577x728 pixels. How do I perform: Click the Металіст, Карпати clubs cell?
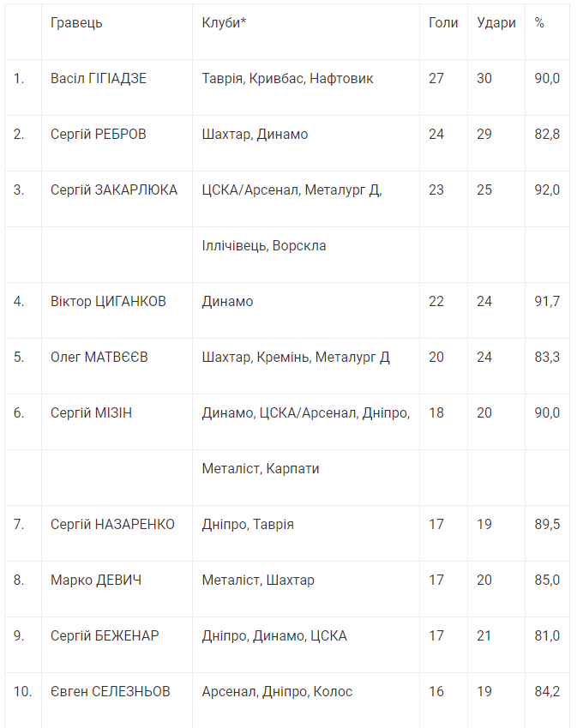click(x=261, y=469)
